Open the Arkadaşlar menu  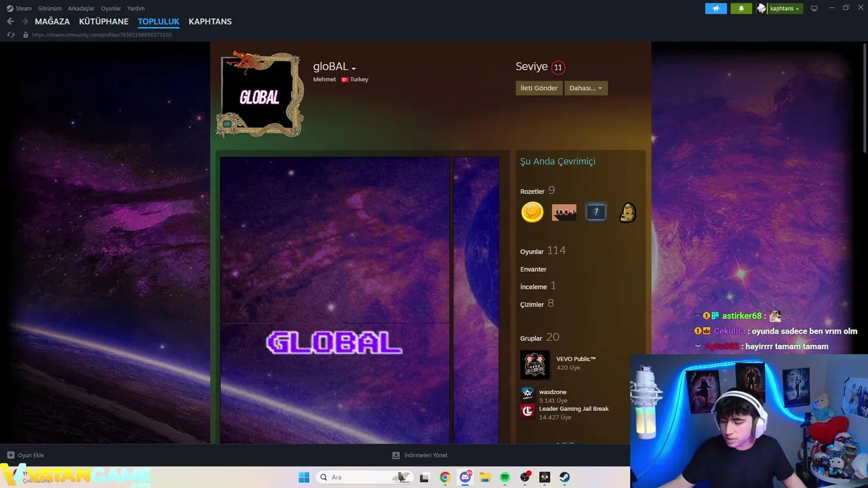[81, 8]
